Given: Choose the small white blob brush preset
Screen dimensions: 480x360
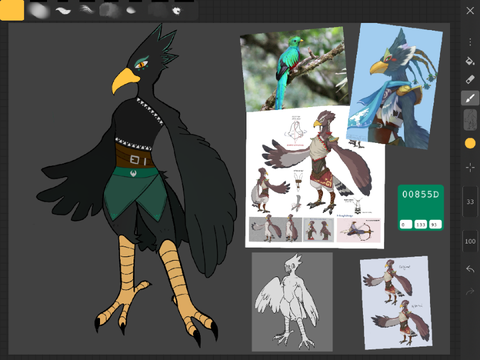Looking at the screenshot, I should (131, 11).
